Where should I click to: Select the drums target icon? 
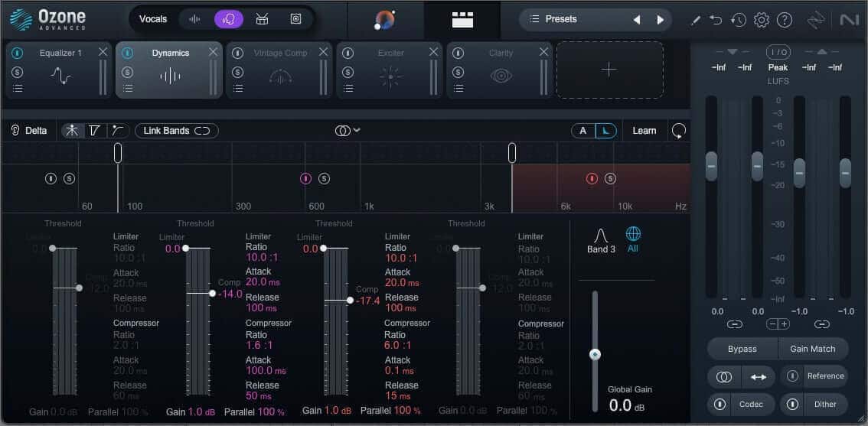point(262,19)
